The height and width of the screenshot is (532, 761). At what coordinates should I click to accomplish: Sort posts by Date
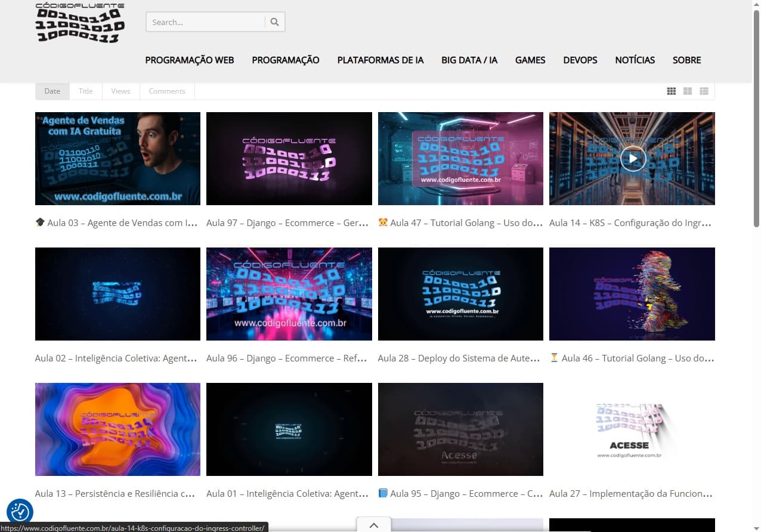pyautogui.click(x=52, y=91)
